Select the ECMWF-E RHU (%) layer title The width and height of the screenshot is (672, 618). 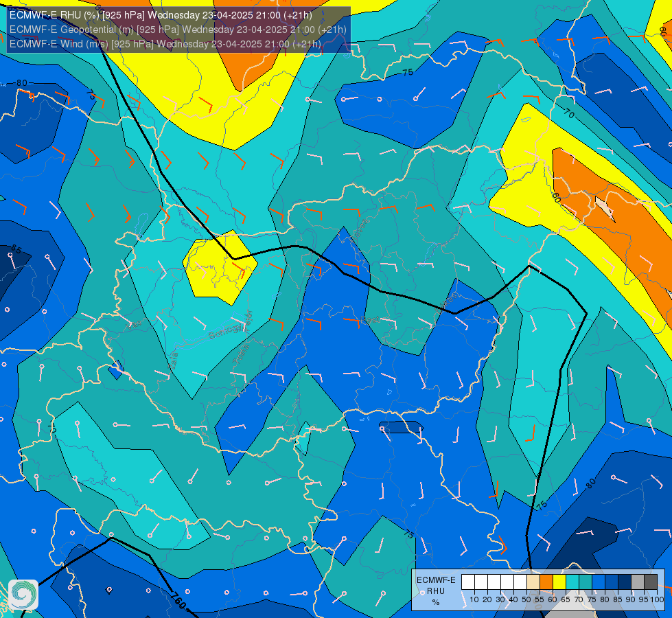pos(161,15)
